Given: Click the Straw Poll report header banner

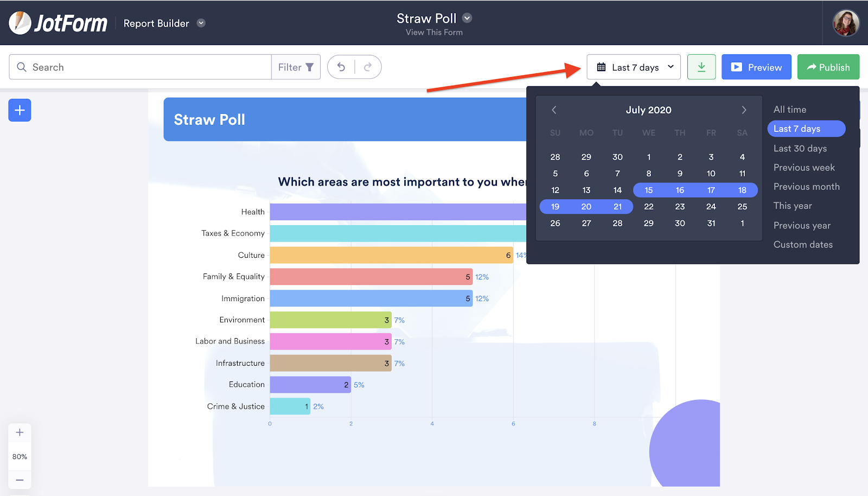Looking at the screenshot, I should pyautogui.click(x=345, y=119).
